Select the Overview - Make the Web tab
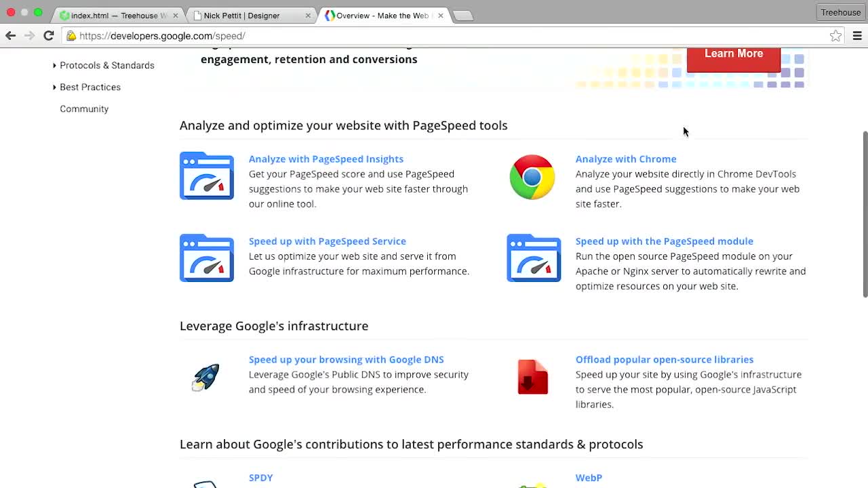Image resolution: width=868 pixels, height=488 pixels. click(380, 14)
